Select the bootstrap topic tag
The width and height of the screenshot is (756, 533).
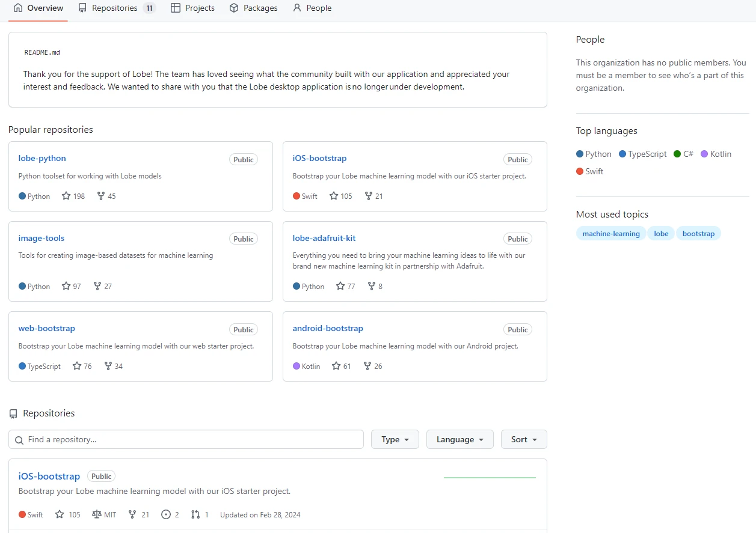click(698, 234)
